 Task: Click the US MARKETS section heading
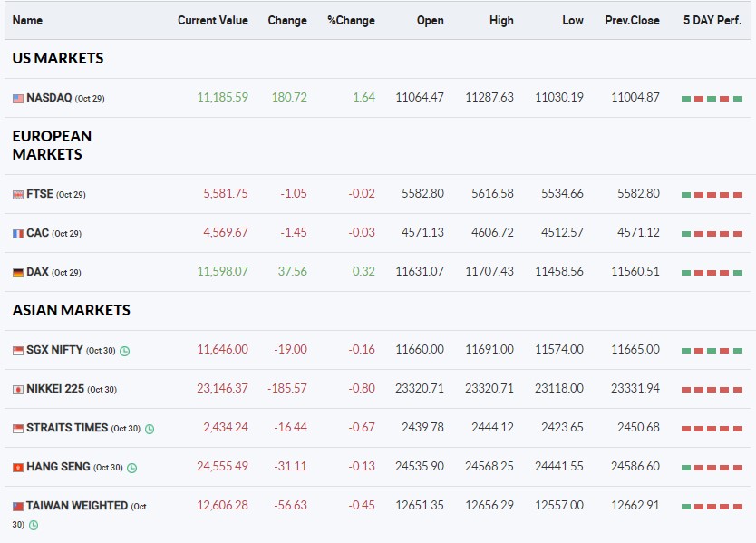point(58,58)
